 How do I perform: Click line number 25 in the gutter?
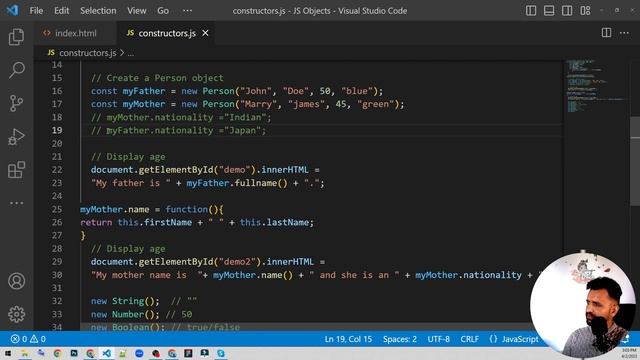(57, 209)
